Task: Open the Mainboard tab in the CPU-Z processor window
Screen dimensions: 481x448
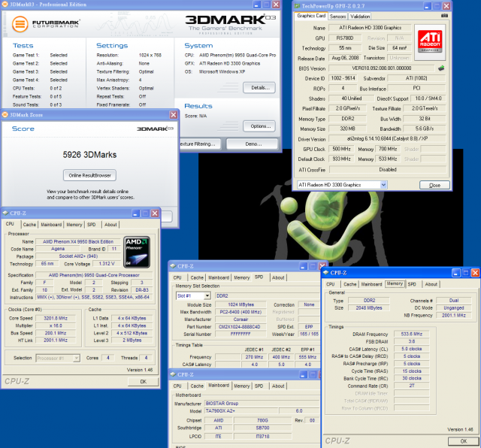Action: click(x=51, y=225)
